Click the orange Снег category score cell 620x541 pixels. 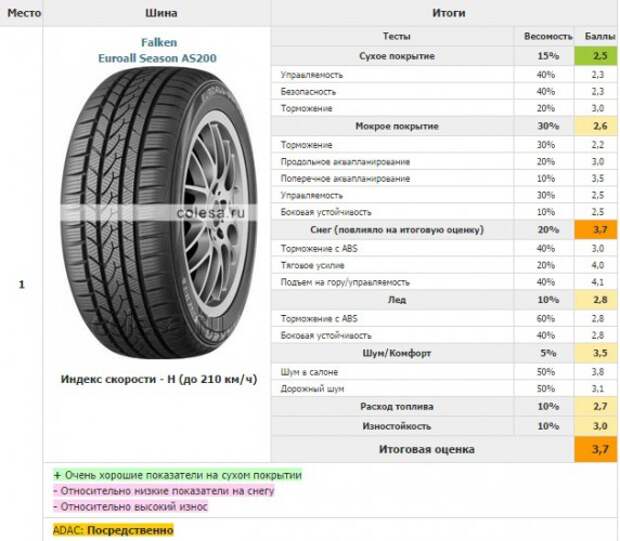[598, 230]
